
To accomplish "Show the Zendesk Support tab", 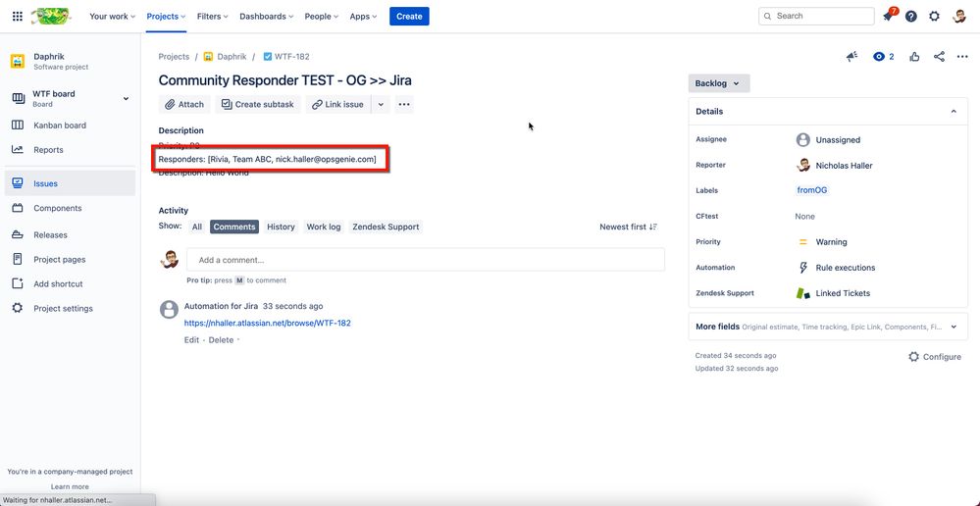I will [386, 227].
